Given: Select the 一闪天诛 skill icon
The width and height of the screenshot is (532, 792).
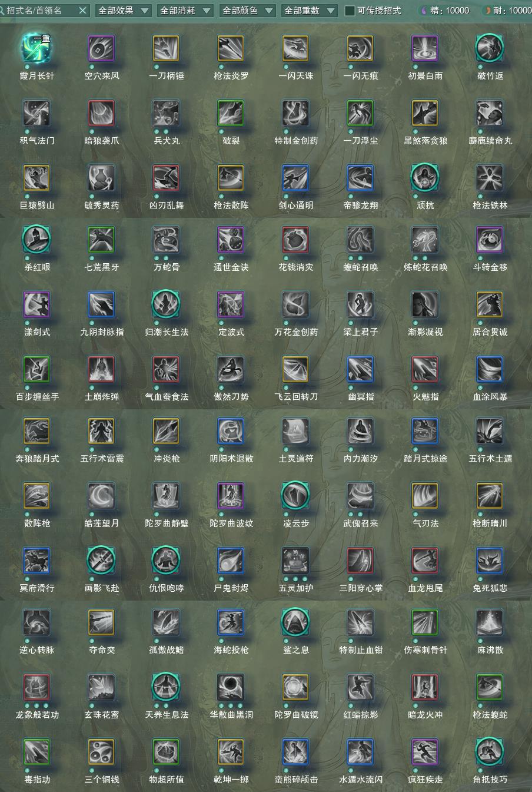Looking at the screenshot, I should [x=295, y=48].
